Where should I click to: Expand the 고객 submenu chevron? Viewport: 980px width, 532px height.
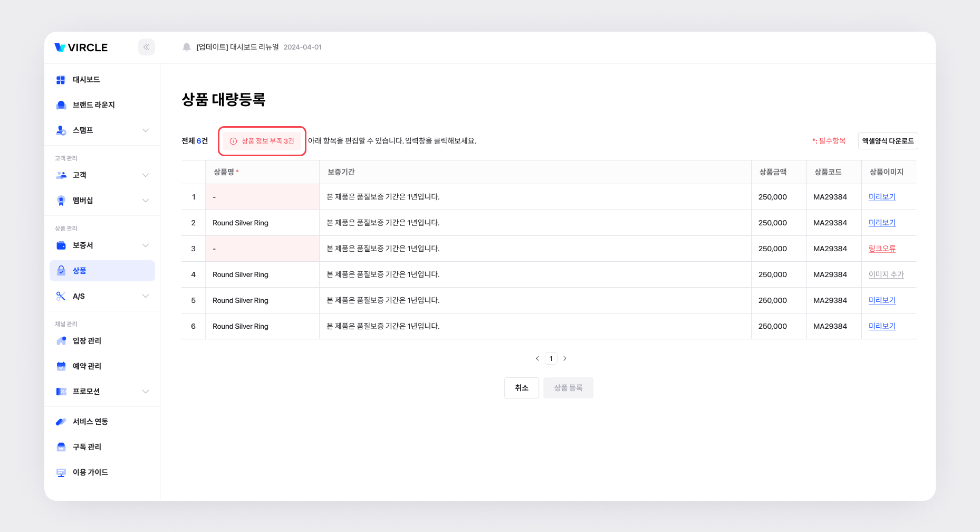pos(146,175)
